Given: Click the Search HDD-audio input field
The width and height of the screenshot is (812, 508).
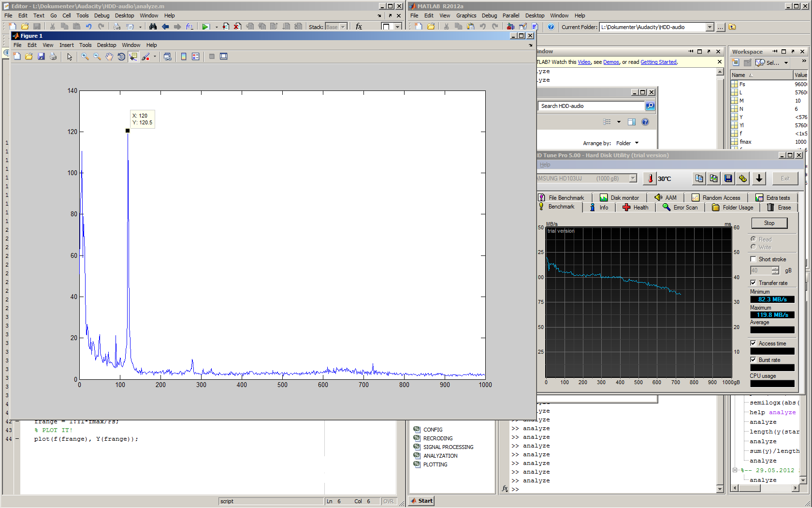Looking at the screenshot, I should 591,106.
